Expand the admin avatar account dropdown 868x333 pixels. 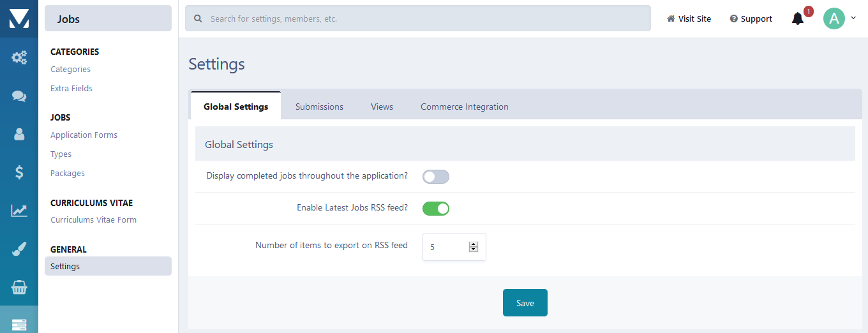(839, 18)
